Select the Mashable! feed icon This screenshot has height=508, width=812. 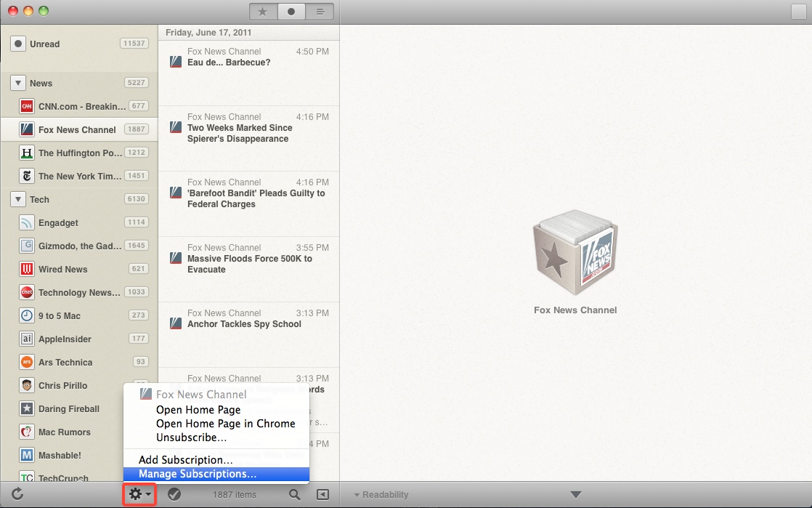point(26,455)
